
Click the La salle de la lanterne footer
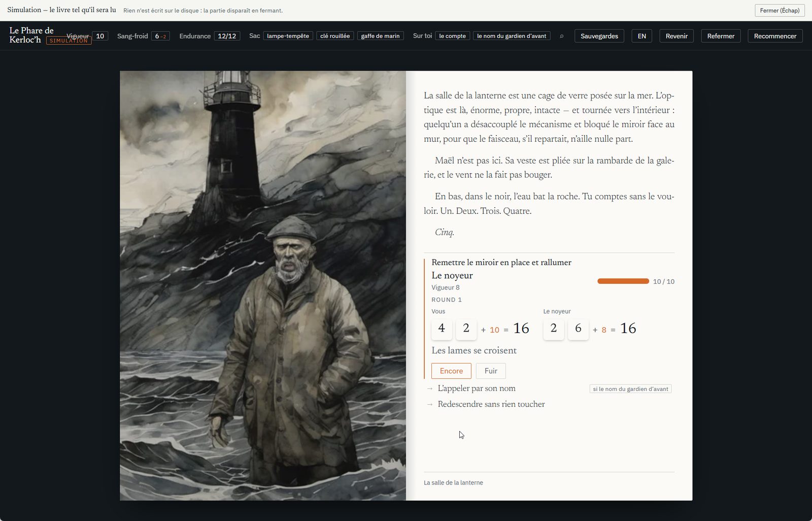point(453,483)
